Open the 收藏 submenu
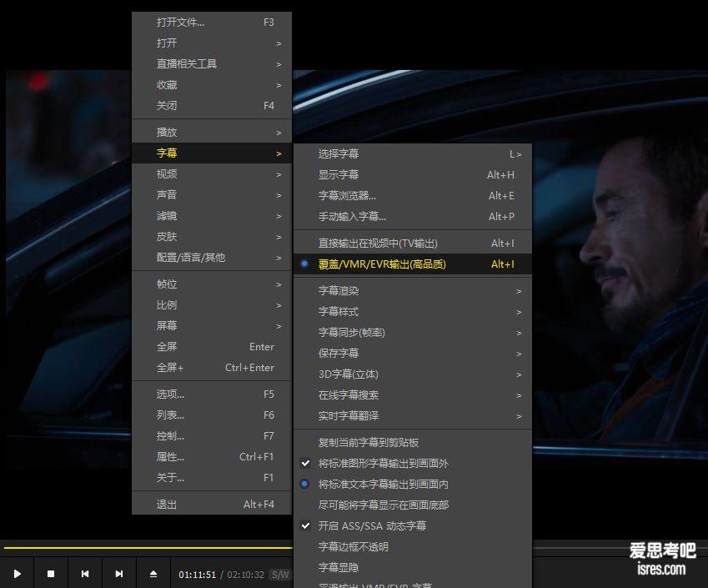This screenshot has width=708, height=588. [211, 84]
